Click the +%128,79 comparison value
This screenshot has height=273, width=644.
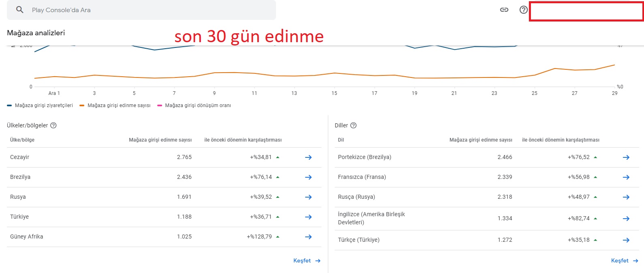[259, 236]
